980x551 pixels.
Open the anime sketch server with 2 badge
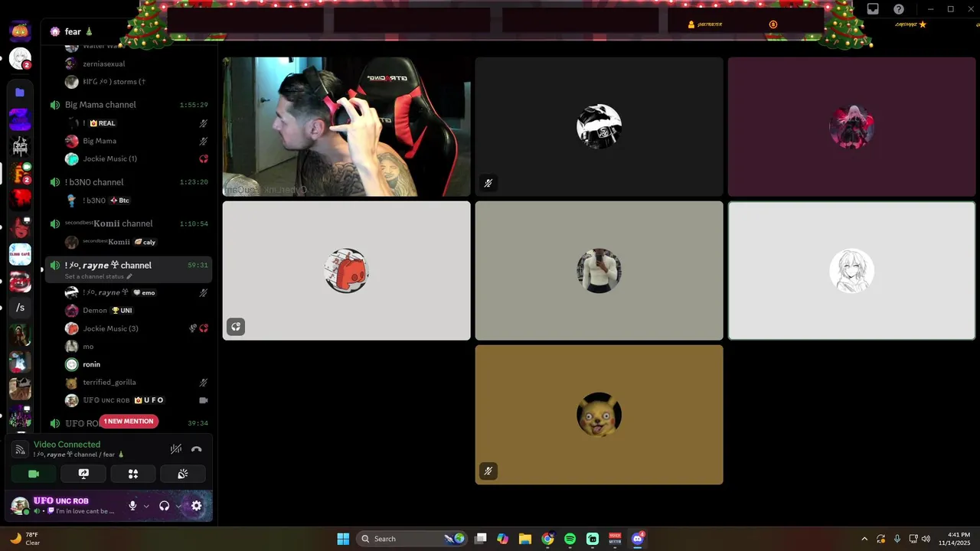(20, 58)
